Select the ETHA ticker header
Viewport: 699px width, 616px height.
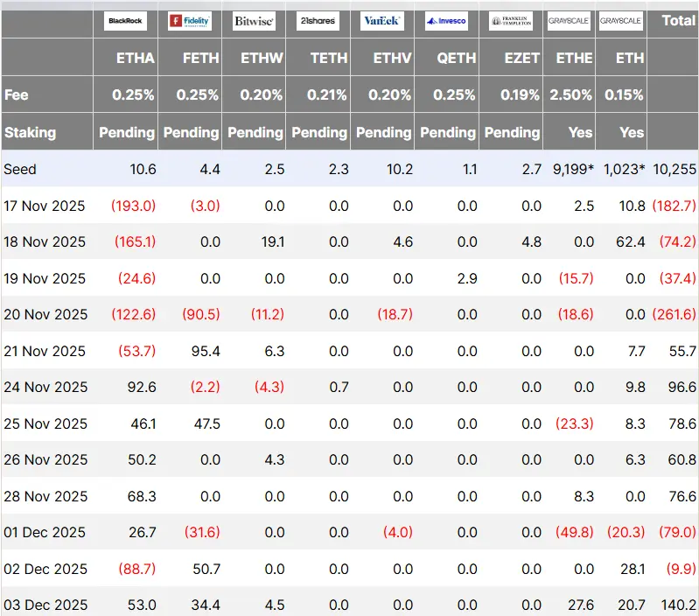pos(136,58)
